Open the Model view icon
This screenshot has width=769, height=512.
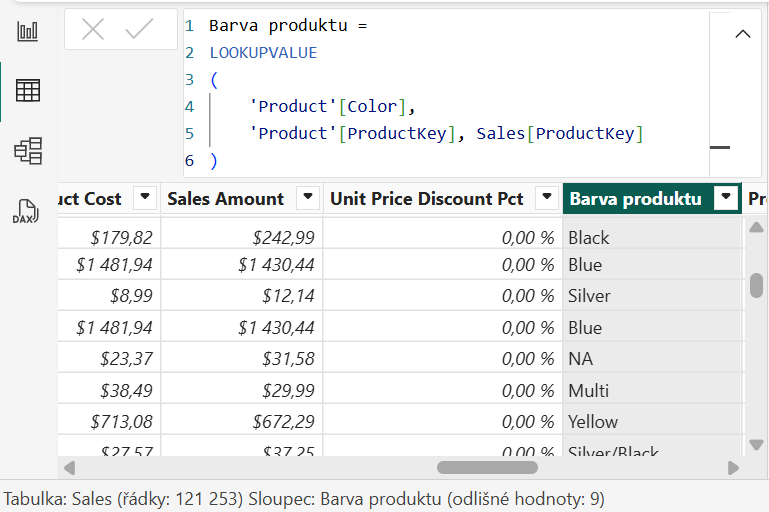click(x=28, y=150)
